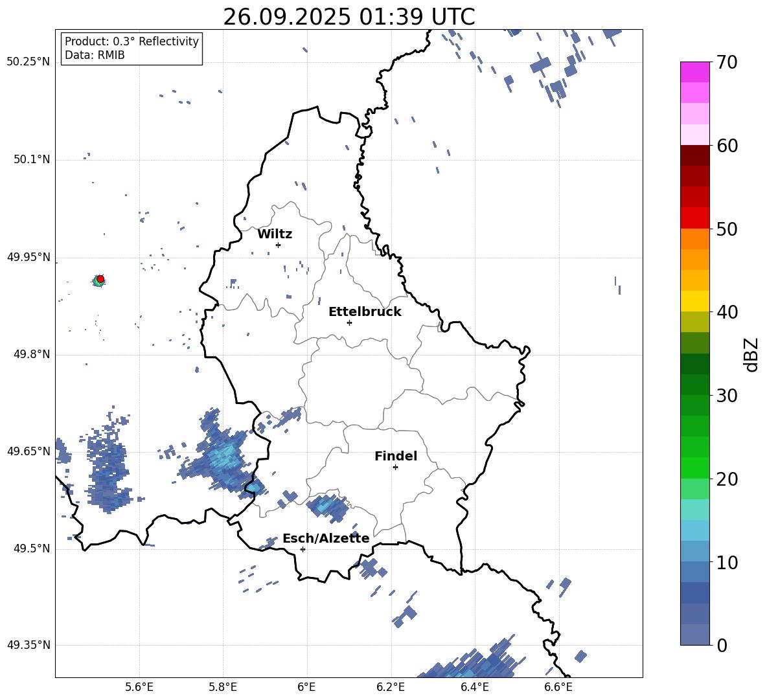Click the 'Product: 0.3° Reflectivity' label
The width and height of the screenshot is (767, 700).
pos(132,41)
